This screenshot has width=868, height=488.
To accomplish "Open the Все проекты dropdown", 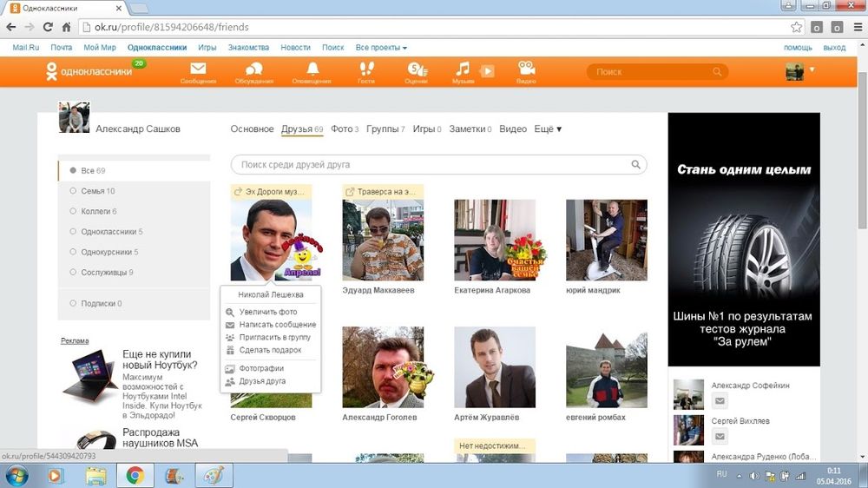I will click(x=381, y=48).
